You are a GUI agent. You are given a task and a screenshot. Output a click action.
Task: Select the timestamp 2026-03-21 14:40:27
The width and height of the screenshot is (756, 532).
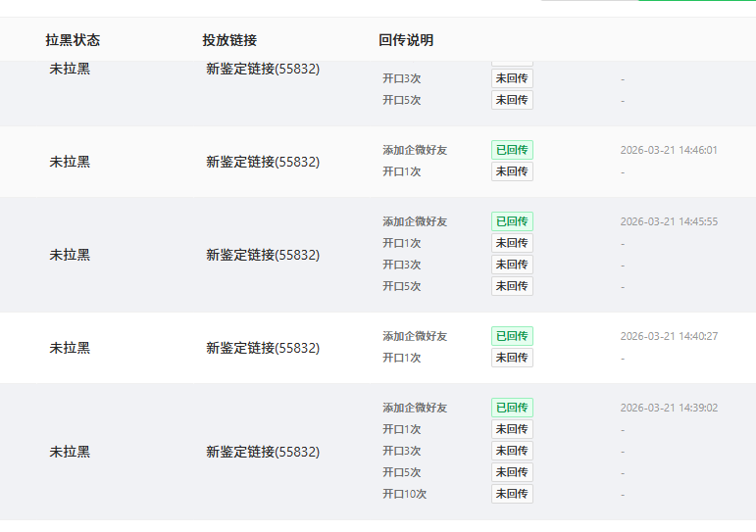point(669,336)
